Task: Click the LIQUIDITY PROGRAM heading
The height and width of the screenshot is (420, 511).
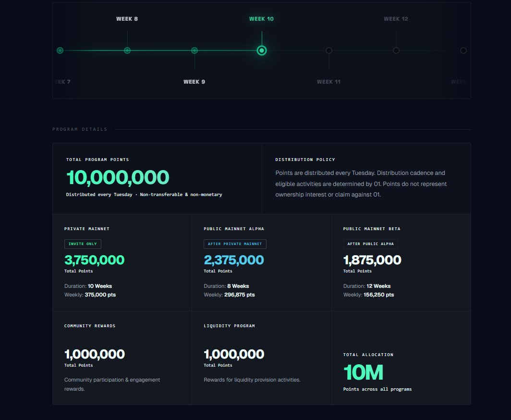Action: pos(229,326)
